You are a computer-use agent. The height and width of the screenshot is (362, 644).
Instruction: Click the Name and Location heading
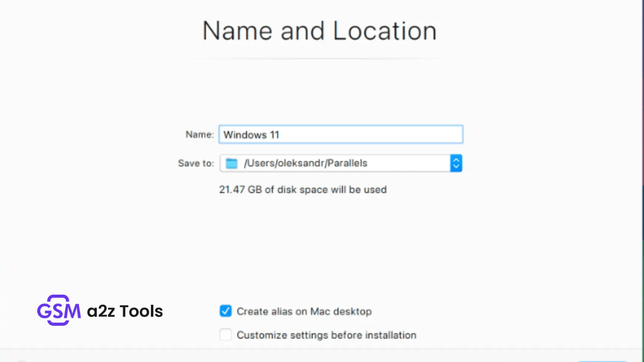[319, 31]
